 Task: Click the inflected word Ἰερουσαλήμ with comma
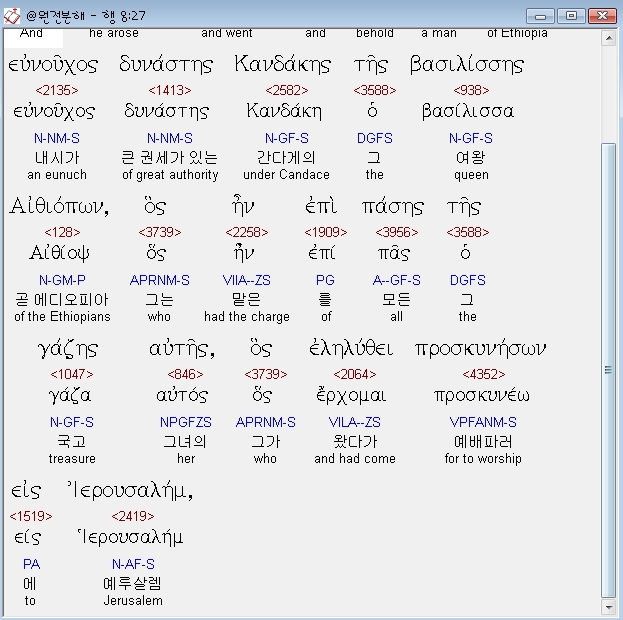pos(130,490)
